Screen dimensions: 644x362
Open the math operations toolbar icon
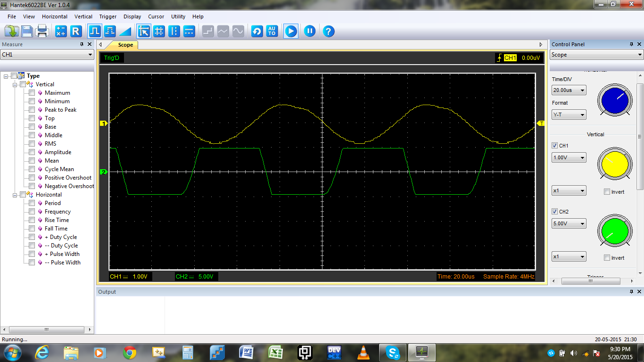tap(61, 32)
